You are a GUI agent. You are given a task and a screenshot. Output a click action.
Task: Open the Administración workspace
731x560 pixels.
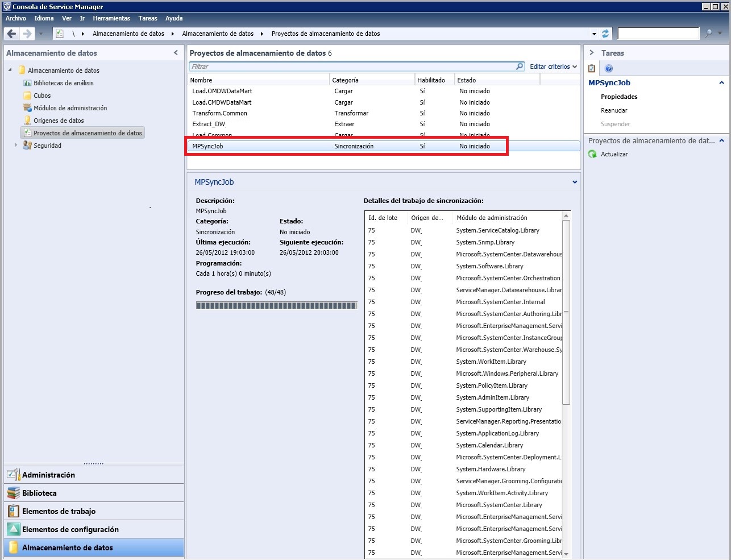tap(48, 475)
